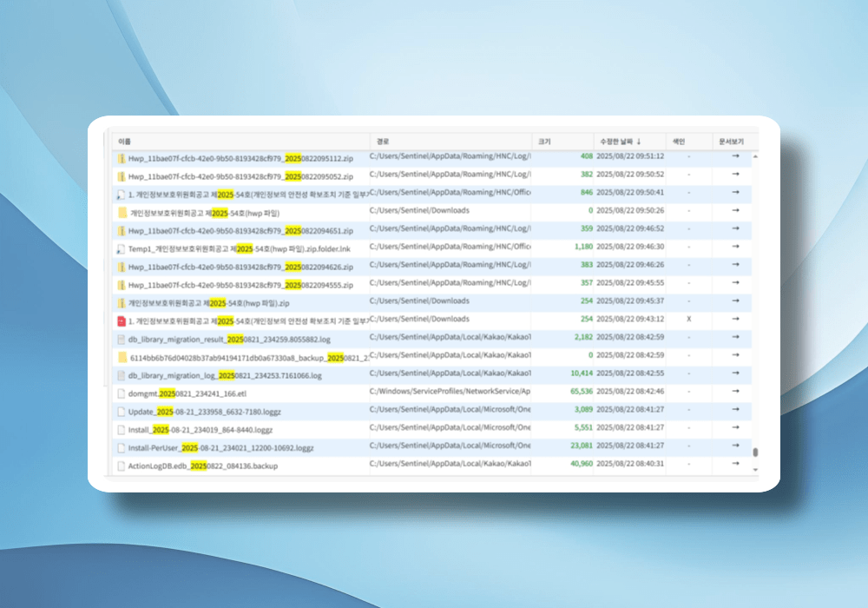Open document view arrow for ActionLogDB.edb backup row
The height and width of the screenshot is (608, 868).
tap(735, 465)
